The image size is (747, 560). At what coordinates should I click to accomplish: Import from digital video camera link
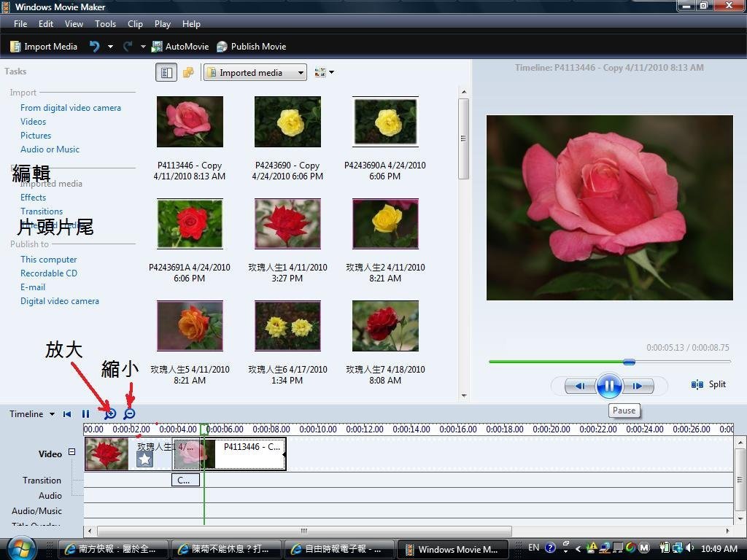pos(71,108)
